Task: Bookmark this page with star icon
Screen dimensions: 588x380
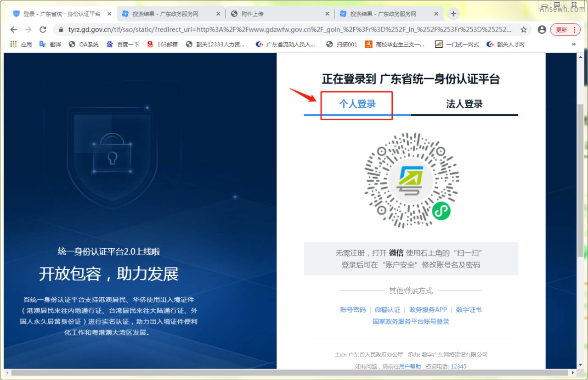Action: (523, 30)
